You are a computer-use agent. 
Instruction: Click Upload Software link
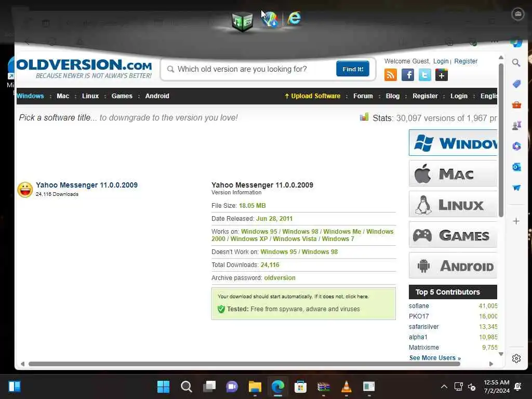pyautogui.click(x=312, y=96)
